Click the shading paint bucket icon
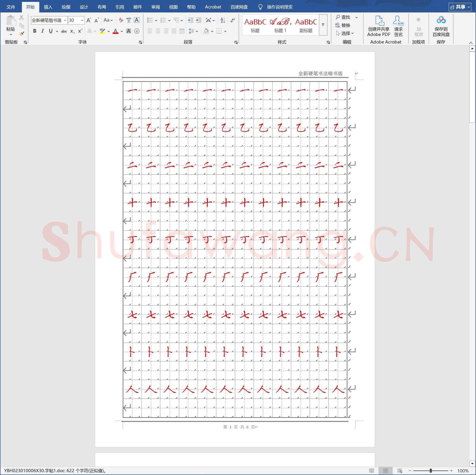Image resolution: width=476 pixels, height=475 pixels. (x=206, y=31)
